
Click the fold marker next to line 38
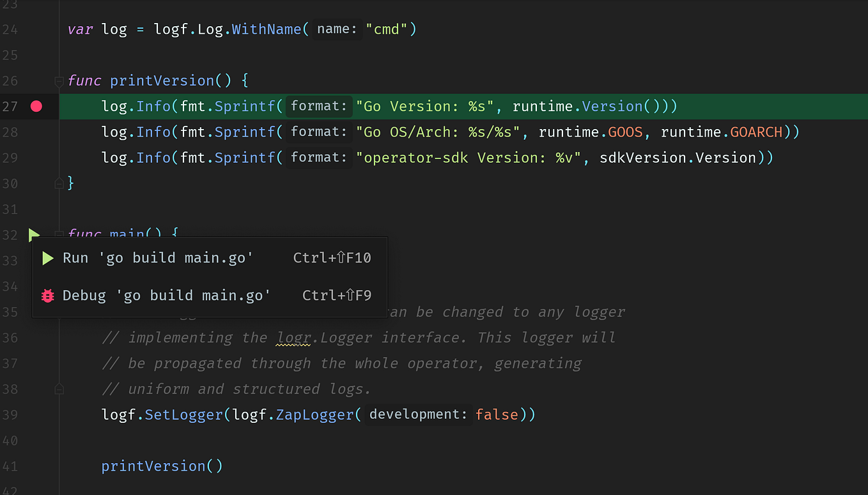pyautogui.click(x=58, y=388)
